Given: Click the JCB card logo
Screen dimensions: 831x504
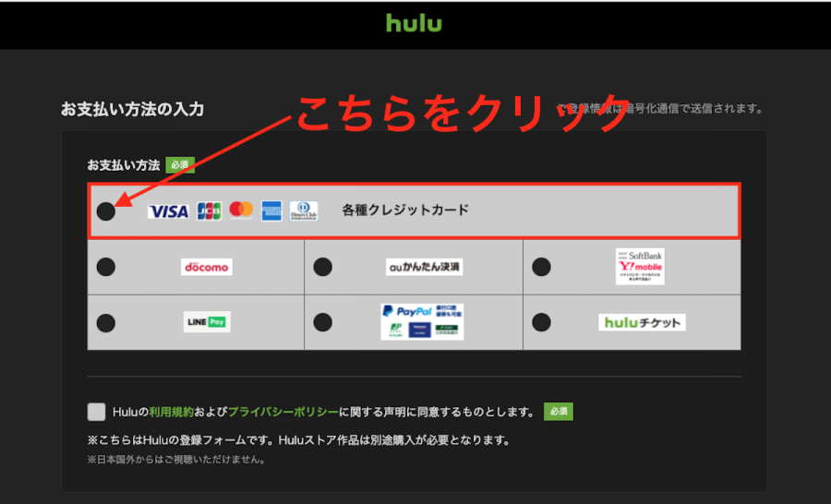Looking at the screenshot, I should pos(210,211).
